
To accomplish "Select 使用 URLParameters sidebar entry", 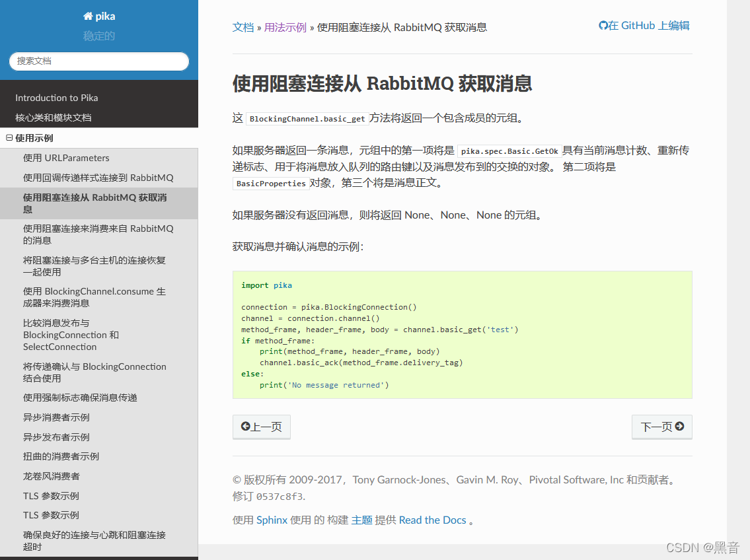I will tap(67, 158).
